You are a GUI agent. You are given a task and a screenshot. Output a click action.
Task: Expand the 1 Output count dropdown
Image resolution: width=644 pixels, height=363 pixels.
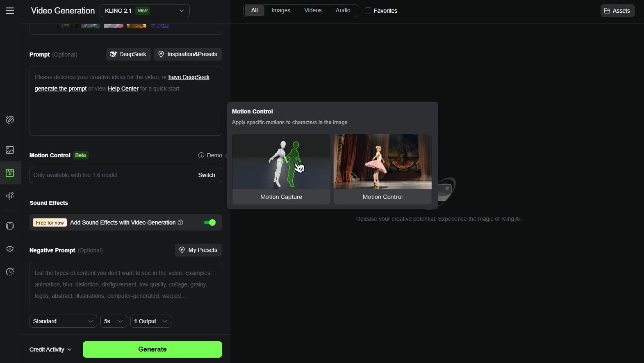150,321
